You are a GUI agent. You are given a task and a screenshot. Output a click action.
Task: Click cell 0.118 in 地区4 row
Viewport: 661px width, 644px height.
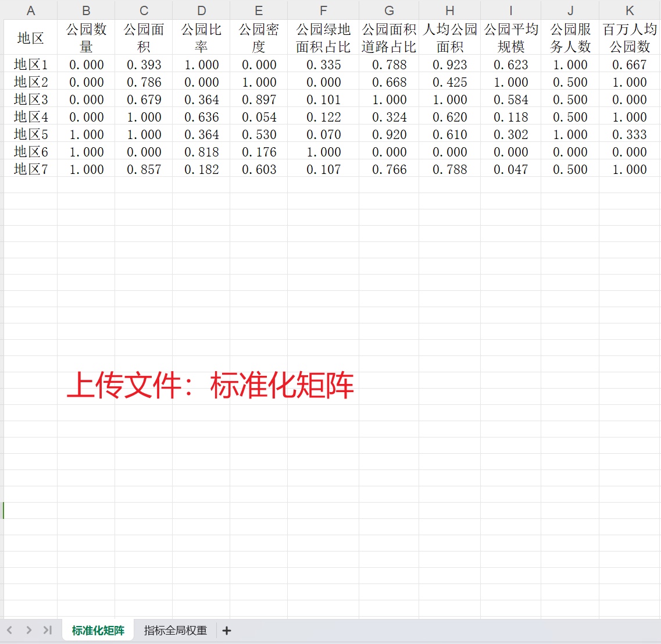click(511, 117)
